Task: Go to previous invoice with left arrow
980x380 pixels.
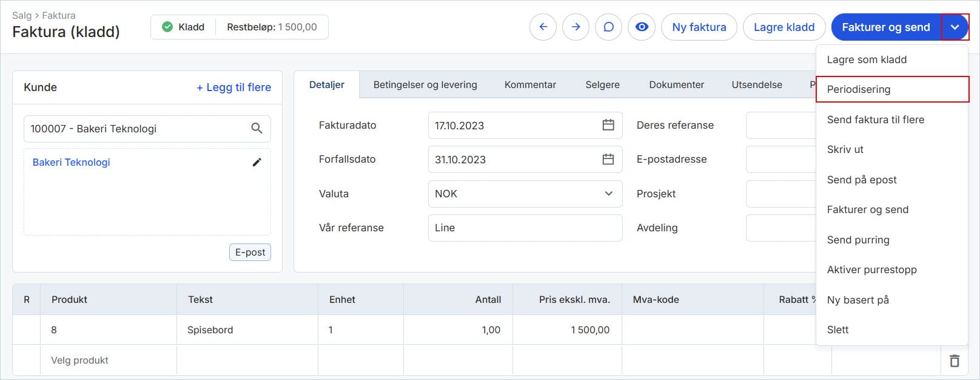Action: click(543, 27)
